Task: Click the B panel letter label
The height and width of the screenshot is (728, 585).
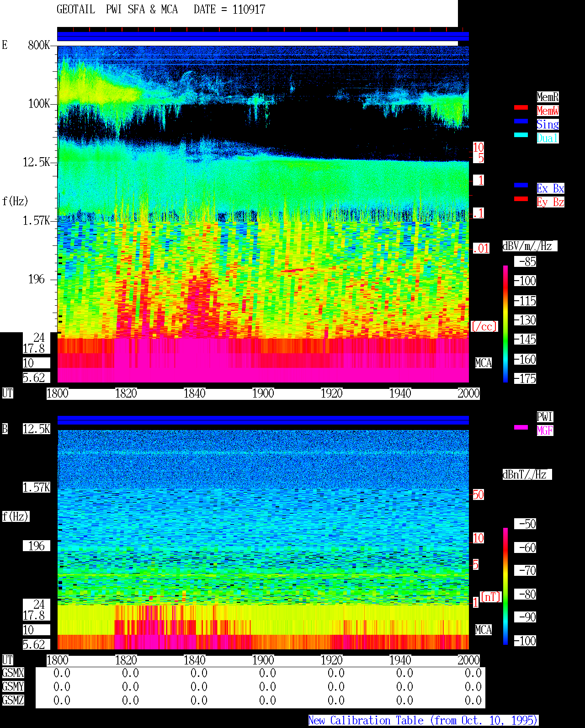Action: coord(5,429)
